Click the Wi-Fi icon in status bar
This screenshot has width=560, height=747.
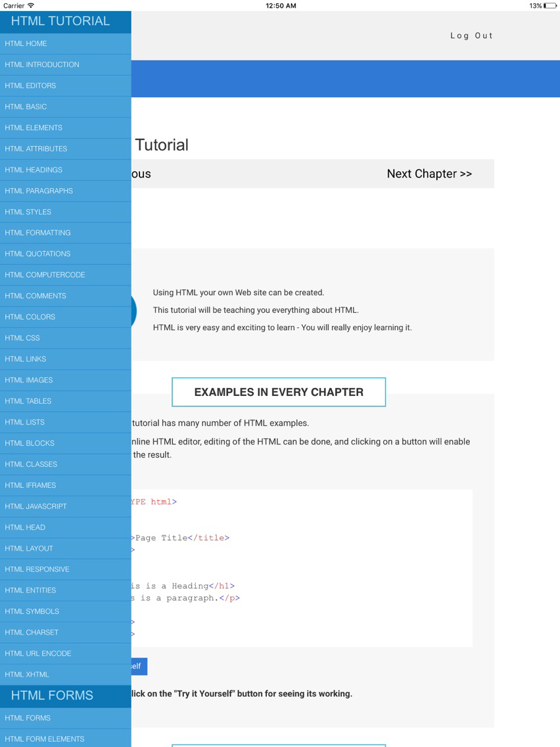(31, 6)
